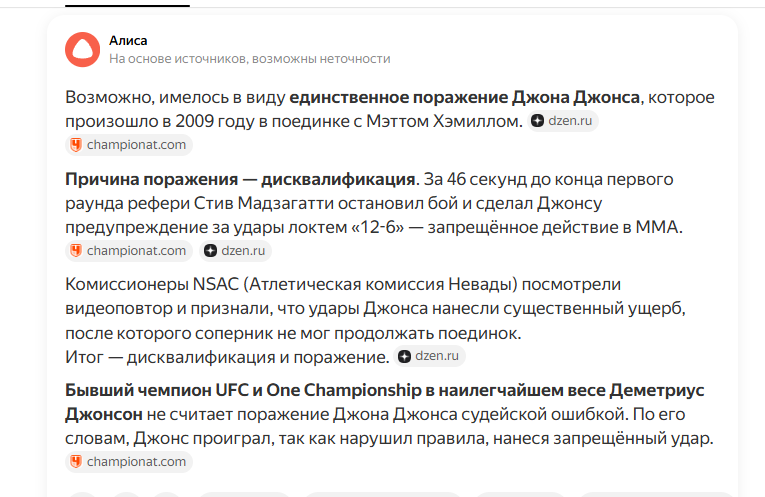Click the Championat logo icon under the first paragraph

[x=75, y=145]
